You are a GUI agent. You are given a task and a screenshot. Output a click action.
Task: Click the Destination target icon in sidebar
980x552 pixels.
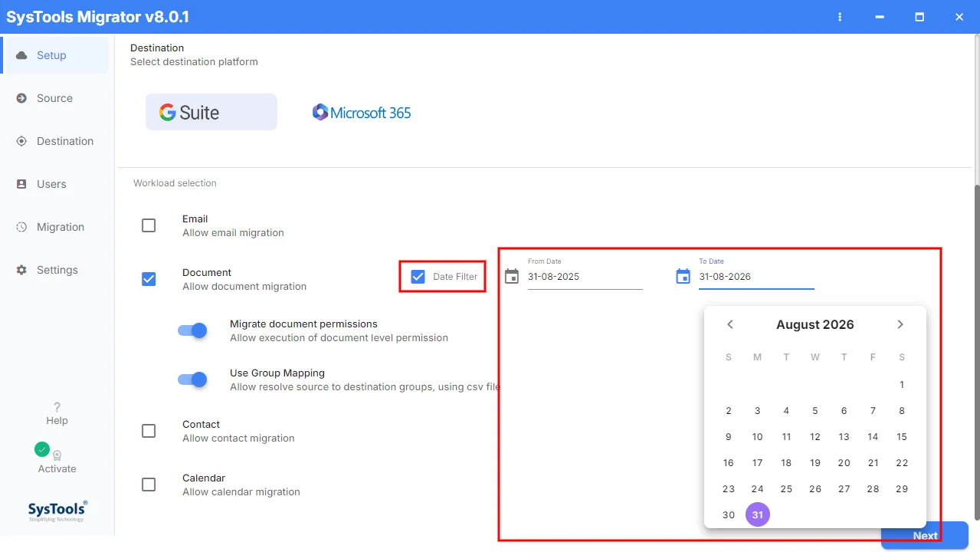coord(21,141)
